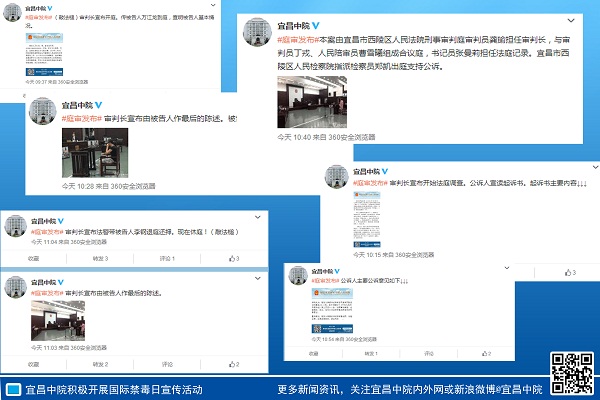Click 评论 1 on the 11:04 post
600x400 pixels.
(166, 258)
